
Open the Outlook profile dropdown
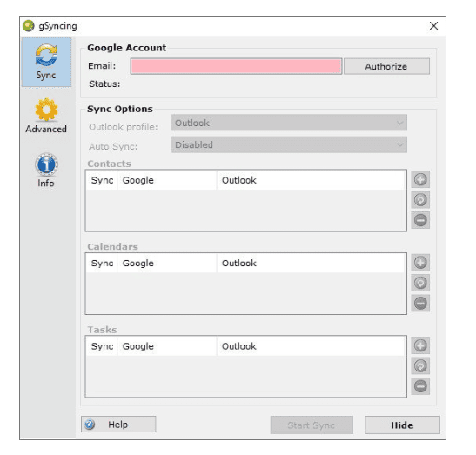289,123
